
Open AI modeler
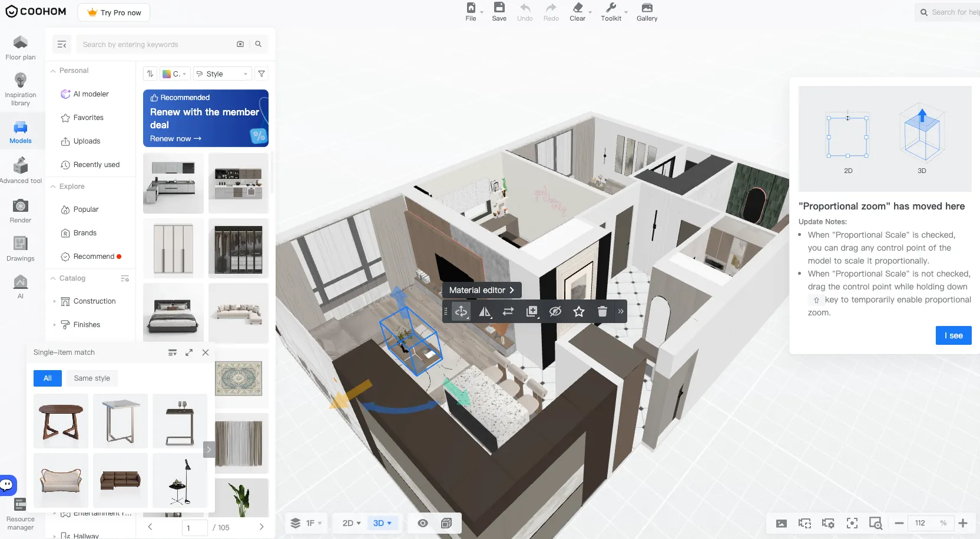(85, 94)
